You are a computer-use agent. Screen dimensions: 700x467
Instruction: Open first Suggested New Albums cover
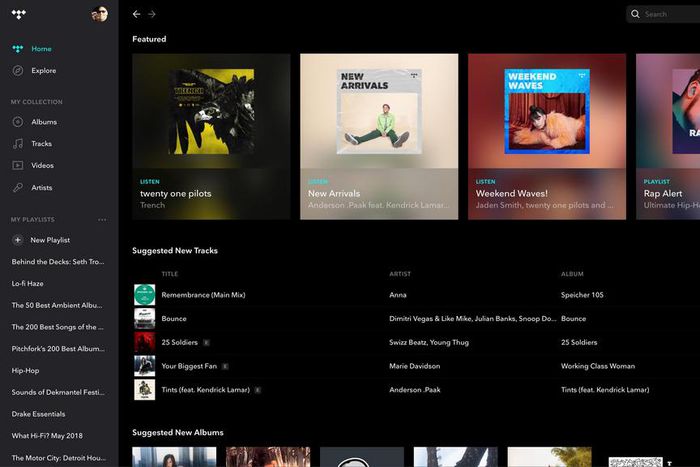tap(174, 457)
